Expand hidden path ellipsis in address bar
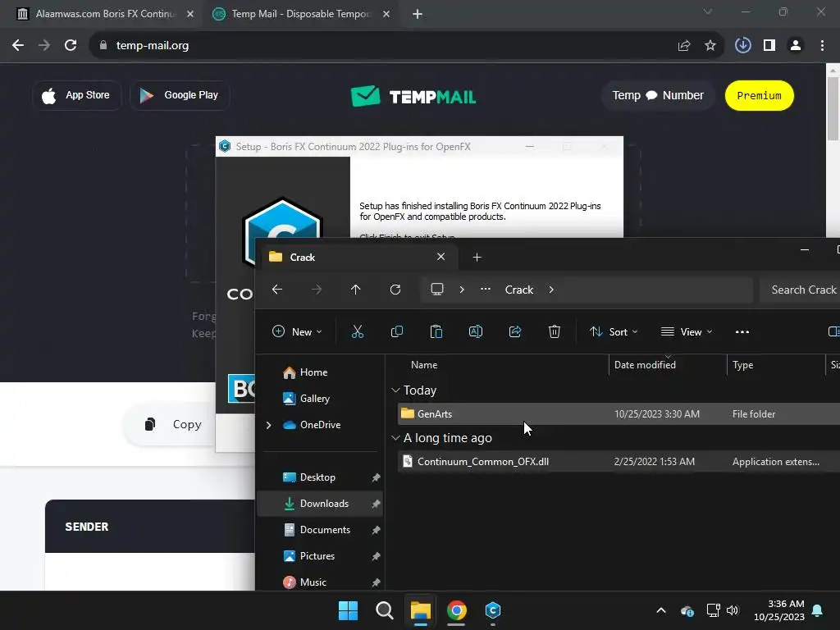 (x=486, y=290)
